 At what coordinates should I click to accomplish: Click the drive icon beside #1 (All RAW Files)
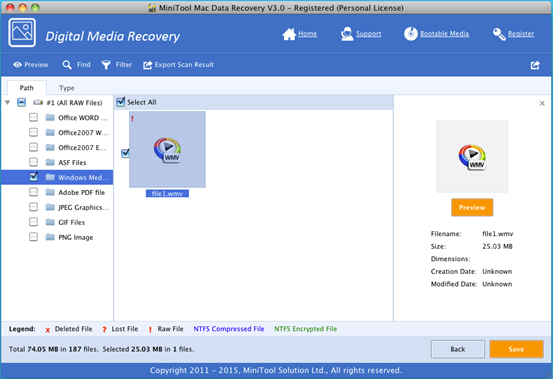click(x=38, y=103)
